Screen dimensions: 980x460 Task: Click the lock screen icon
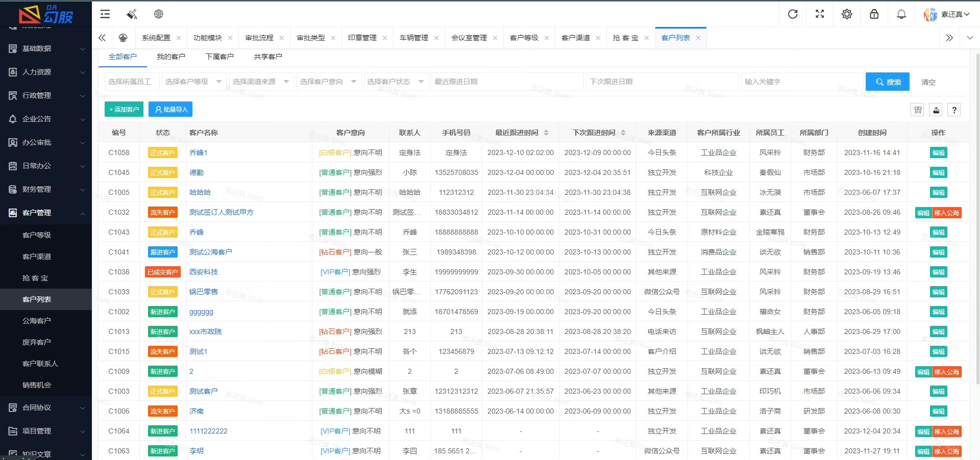[x=874, y=14]
